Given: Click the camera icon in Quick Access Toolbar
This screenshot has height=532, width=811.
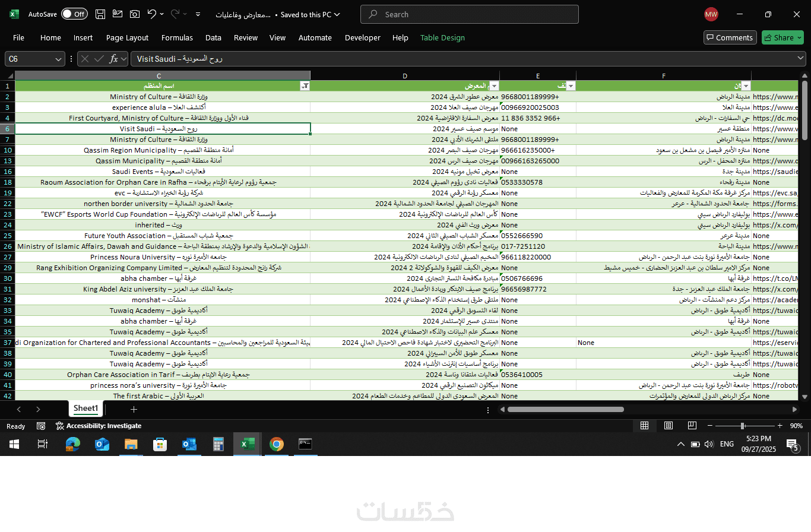Looking at the screenshot, I should click(x=135, y=14).
